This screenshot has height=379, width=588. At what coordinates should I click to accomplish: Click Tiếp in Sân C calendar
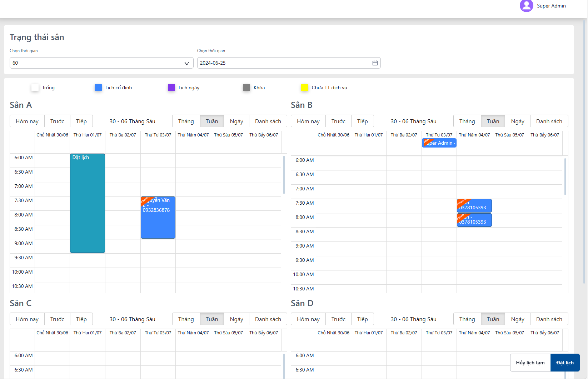pos(81,319)
